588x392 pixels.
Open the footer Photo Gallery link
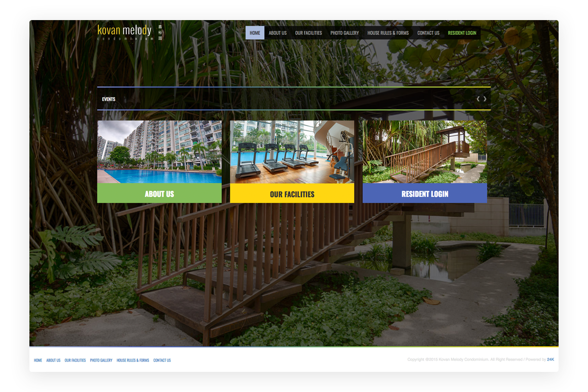click(x=101, y=360)
